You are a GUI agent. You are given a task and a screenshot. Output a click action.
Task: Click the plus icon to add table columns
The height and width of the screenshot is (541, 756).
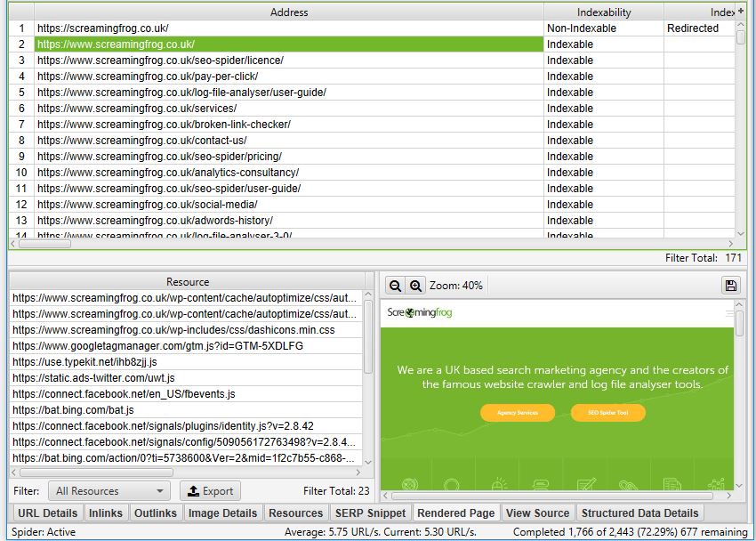[x=741, y=11]
